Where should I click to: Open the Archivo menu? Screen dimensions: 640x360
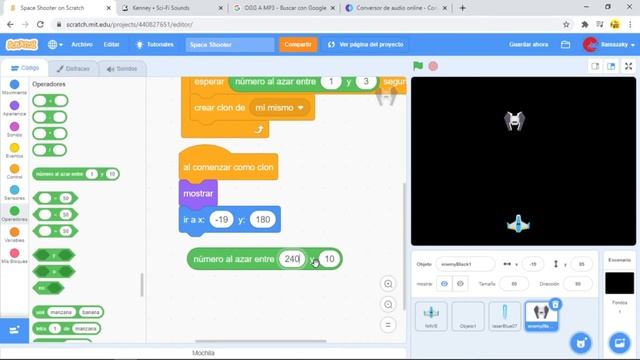82,44
